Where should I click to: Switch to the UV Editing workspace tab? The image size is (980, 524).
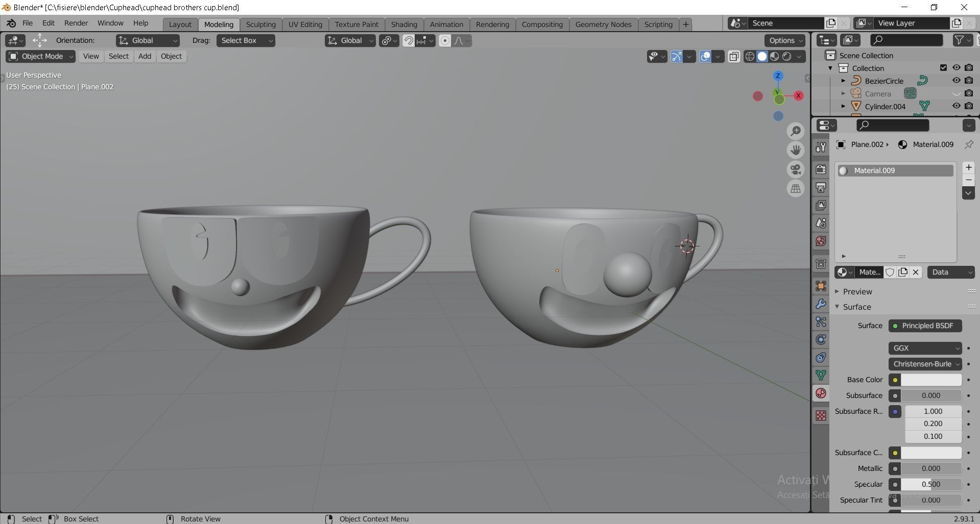pyautogui.click(x=305, y=24)
